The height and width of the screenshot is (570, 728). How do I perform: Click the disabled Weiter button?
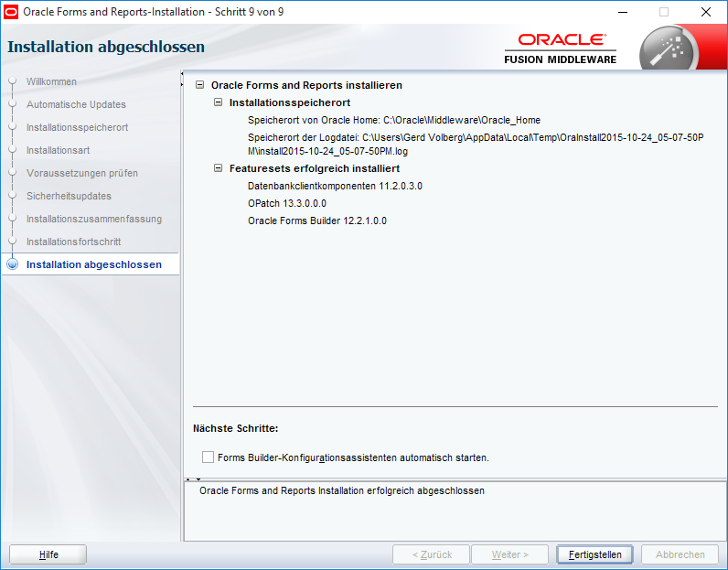(x=509, y=554)
